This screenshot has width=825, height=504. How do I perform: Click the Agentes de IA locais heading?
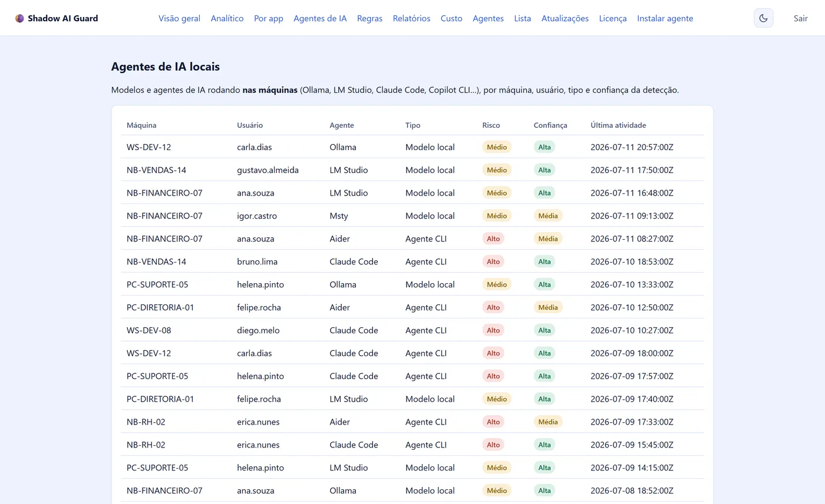pyautogui.click(x=166, y=67)
